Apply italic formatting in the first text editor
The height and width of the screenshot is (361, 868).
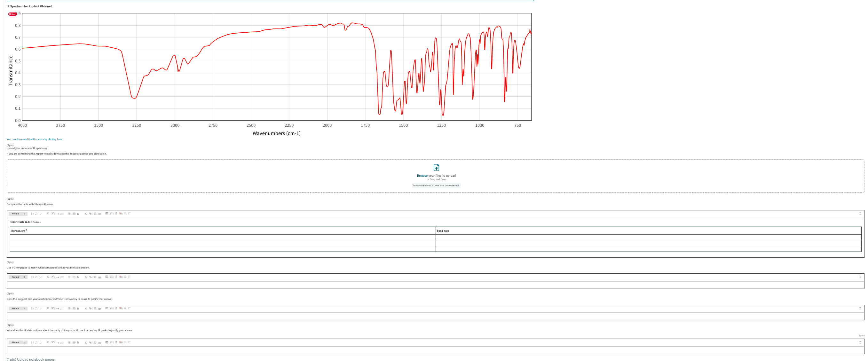[36, 213]
